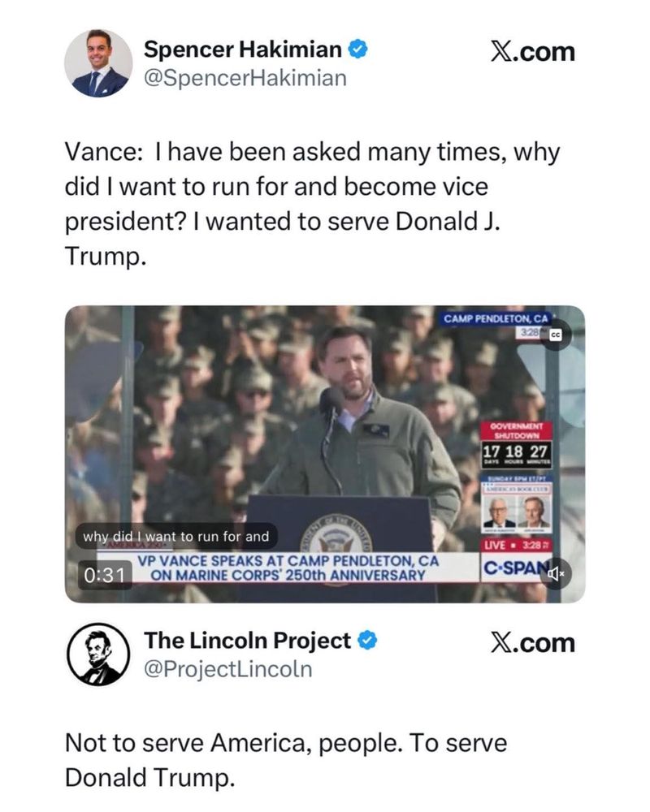Click the C-SPAN logo in video
Screen dimensions: 650x812
pyautogui.click(x=513, y=568)
